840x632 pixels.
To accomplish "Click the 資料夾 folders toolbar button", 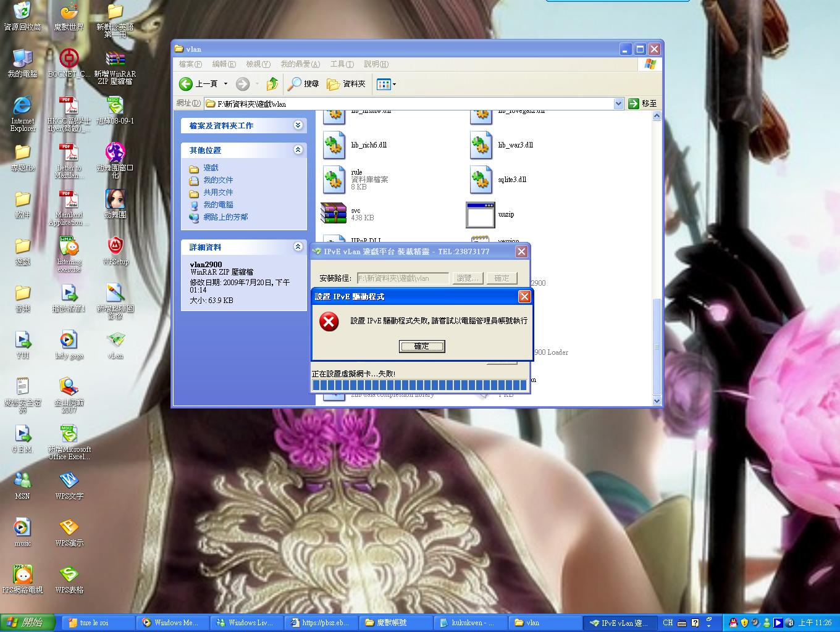I will [x=346, y=83].
